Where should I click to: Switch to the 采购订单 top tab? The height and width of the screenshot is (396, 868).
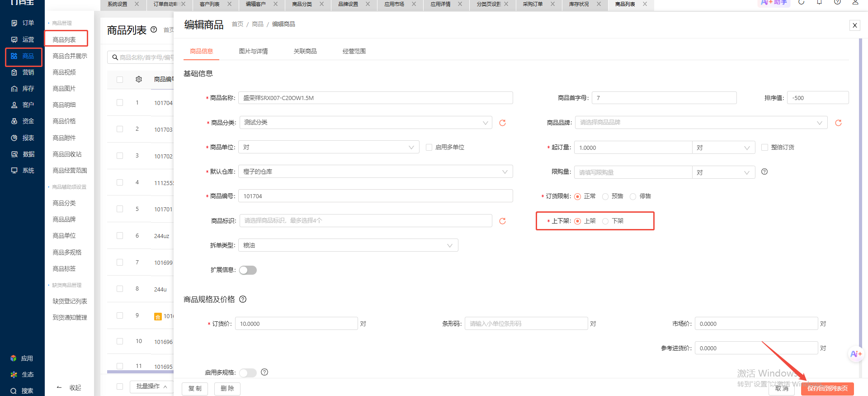click(x=533, y=4)
